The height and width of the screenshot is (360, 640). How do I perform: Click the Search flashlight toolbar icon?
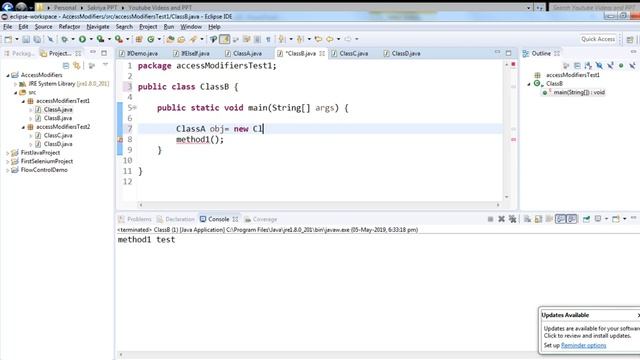coord(193,39)
